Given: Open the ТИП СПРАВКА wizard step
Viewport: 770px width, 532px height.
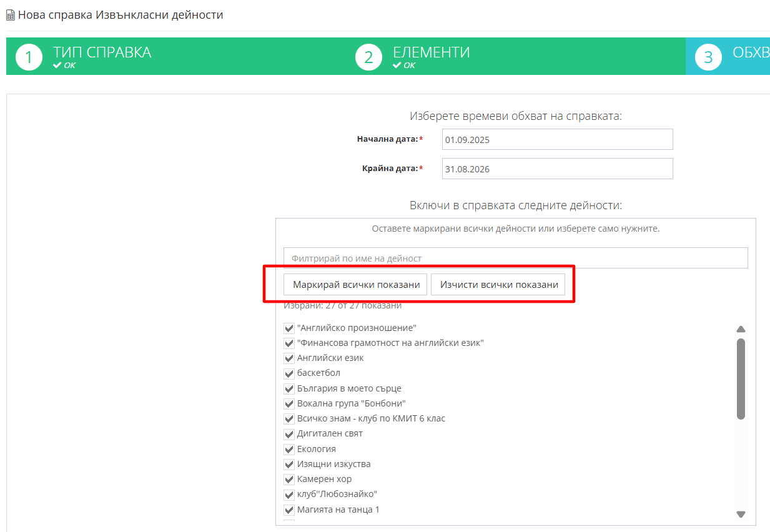Looking at the screenshot, I should (102, 52).
